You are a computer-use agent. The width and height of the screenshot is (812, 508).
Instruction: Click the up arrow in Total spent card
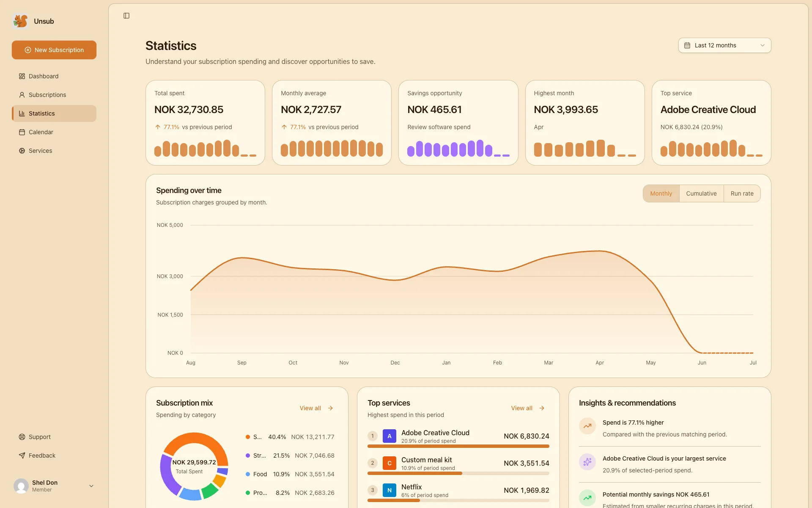[x=158, y=127]
